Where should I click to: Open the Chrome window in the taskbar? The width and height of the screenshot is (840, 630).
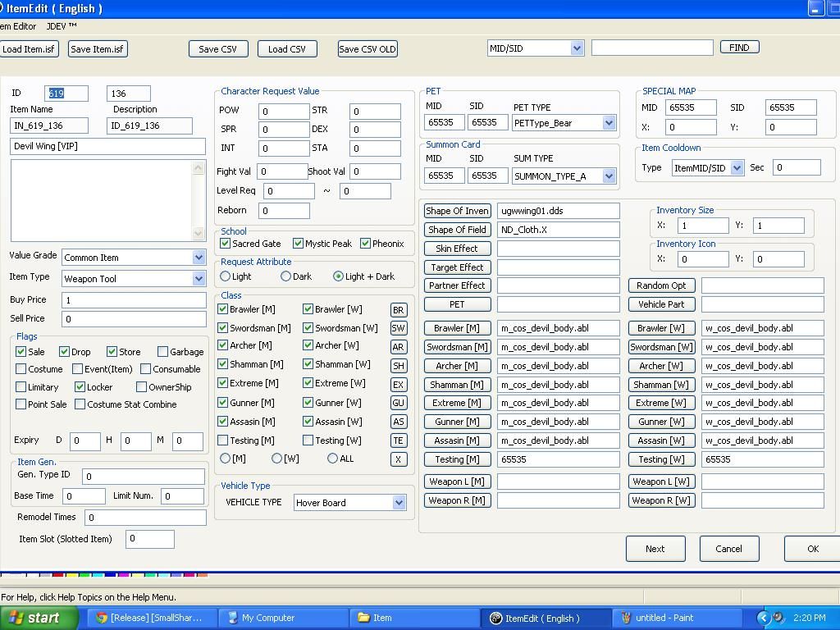coord(153,618)
